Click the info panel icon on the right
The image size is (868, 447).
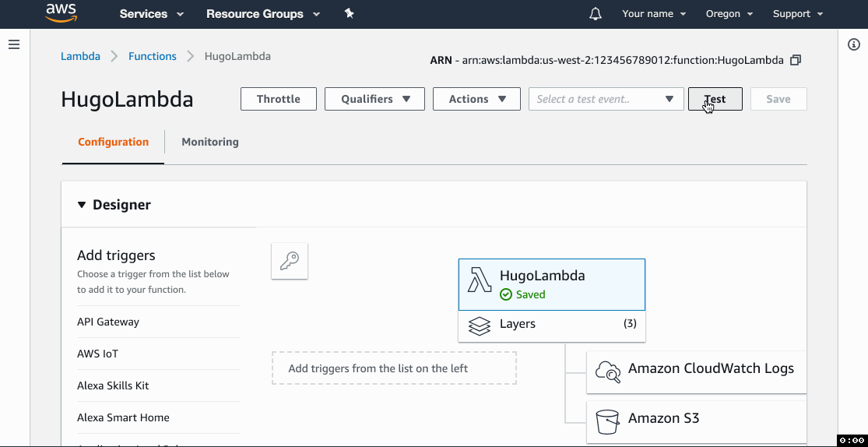[853, 44]
